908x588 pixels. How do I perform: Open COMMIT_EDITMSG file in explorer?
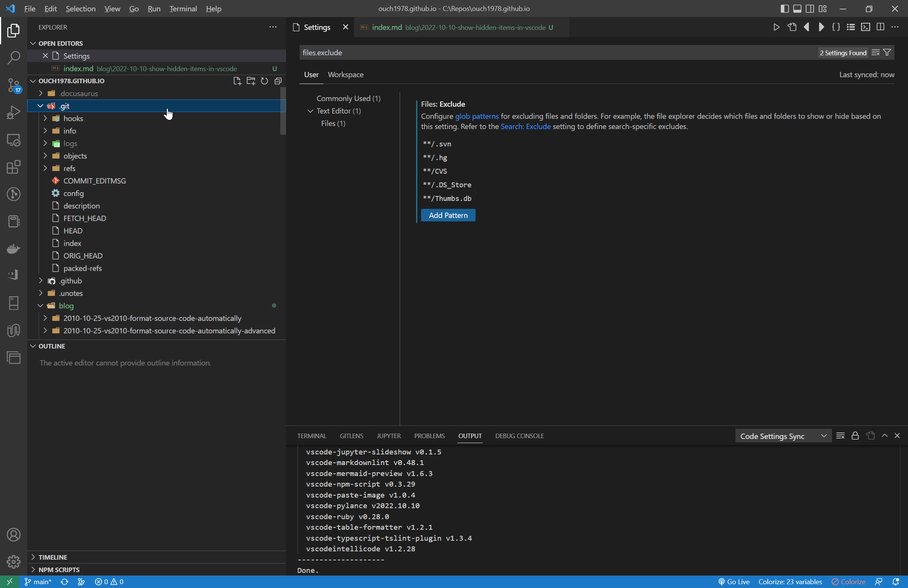(94, 181)
